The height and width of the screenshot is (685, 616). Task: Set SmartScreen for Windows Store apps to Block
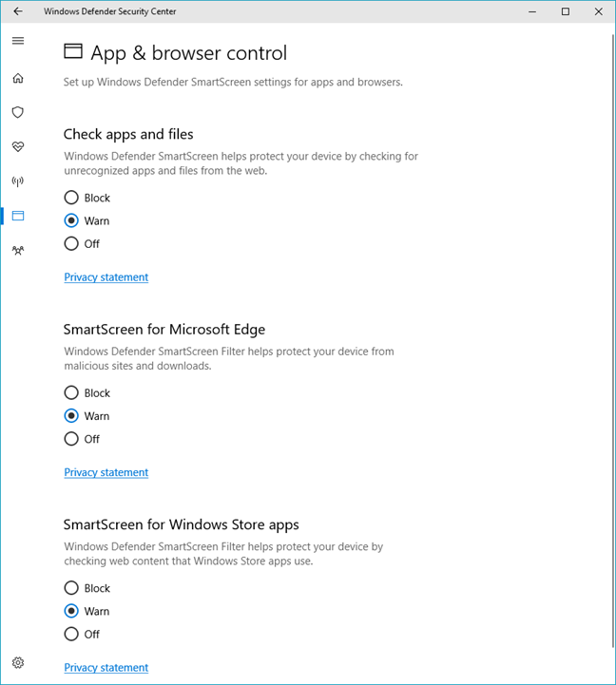coord(71,588)
